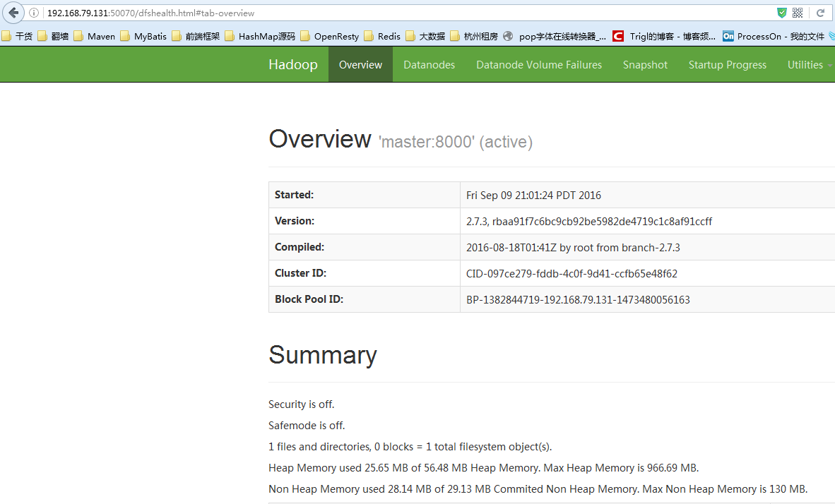Switch to the Datanodes tab
Viewport: 835px width, 504px height.
click(x=429, y=65)
